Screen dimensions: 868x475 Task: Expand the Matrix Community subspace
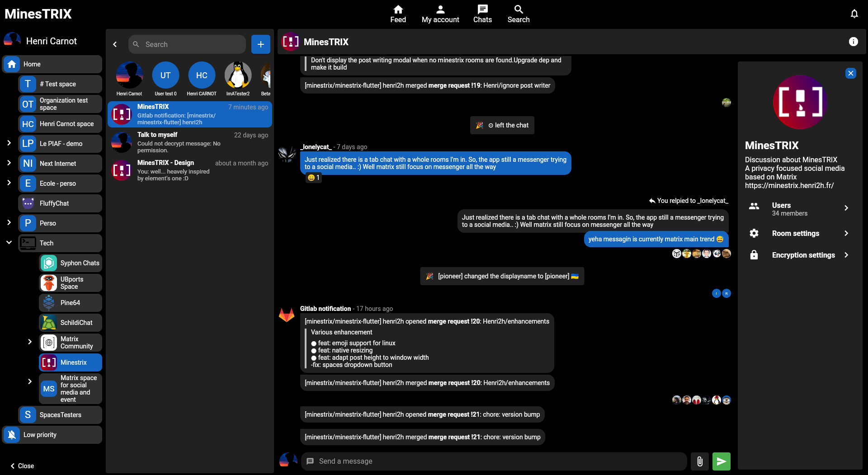[30, 342]
